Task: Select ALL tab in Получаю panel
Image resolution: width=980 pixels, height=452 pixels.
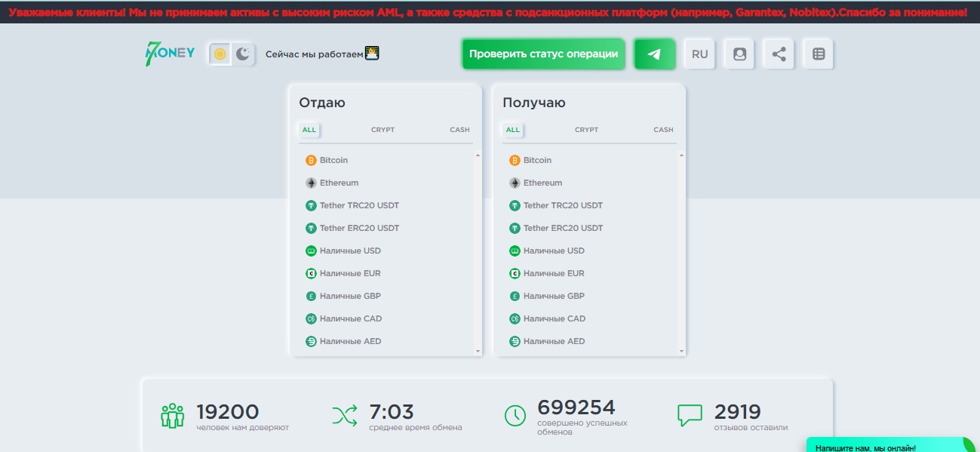Action: (x=513, y=130)
